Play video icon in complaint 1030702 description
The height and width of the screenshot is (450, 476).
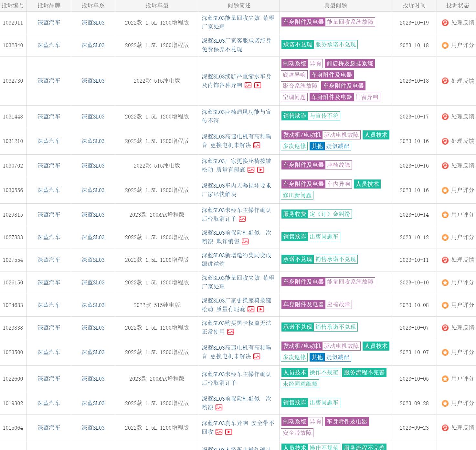(x=260, y=170)
